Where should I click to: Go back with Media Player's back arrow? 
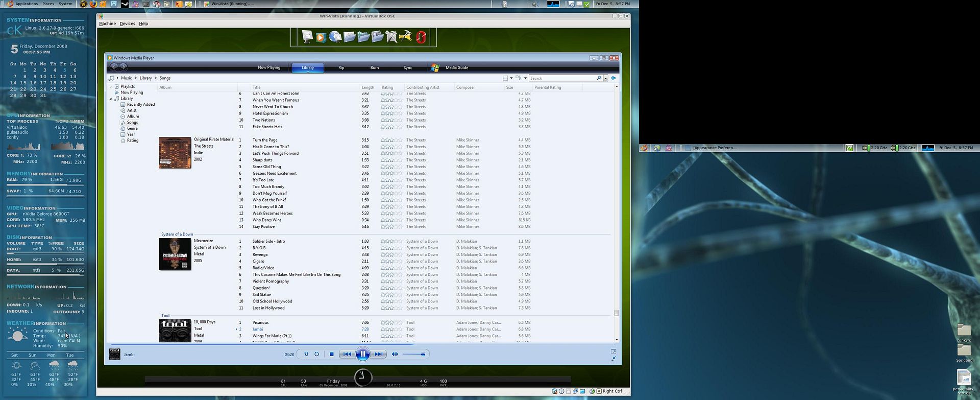114,67
